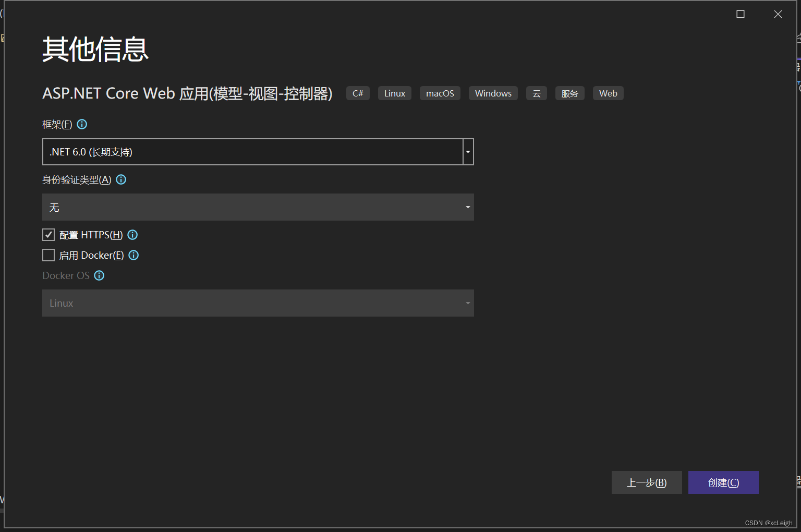Select the C# tag
Image resolution: width=801 pixels, height=532 pixels.
(x=358, y=93)
